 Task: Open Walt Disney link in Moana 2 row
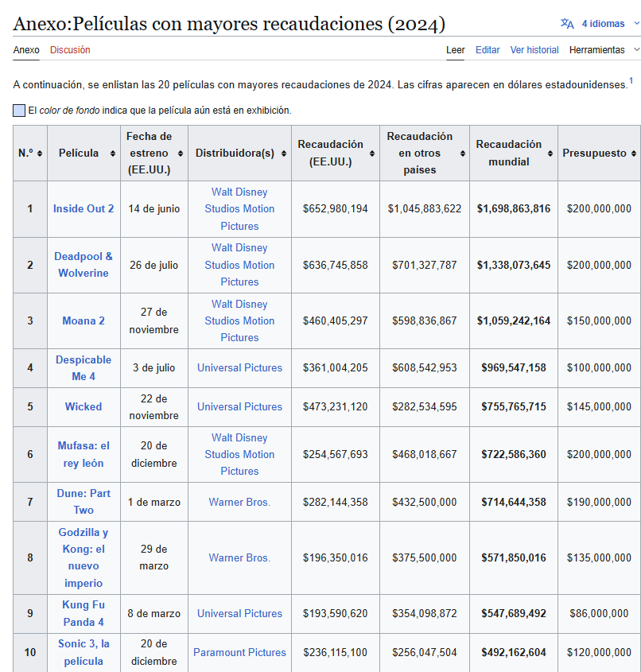(x=239, y=320)
